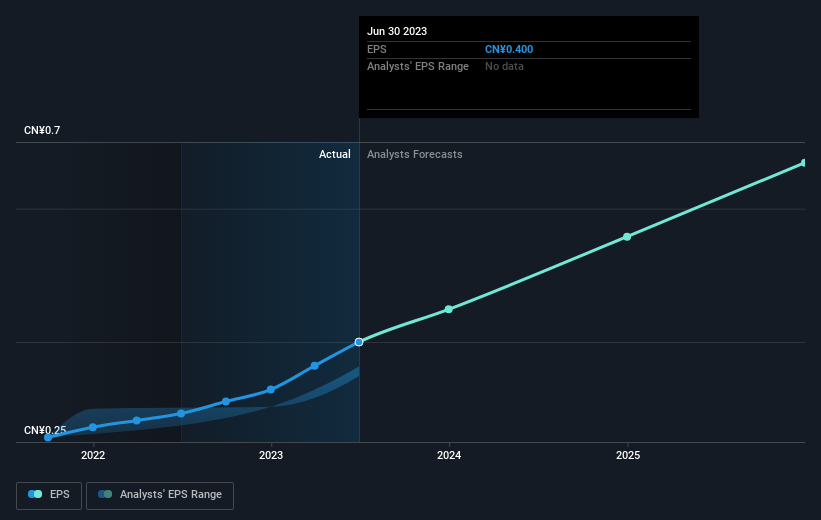The height and width of the screenshot is (520, 821).
Task: Click the EPS legend color icon
Action: click(35, 494)
